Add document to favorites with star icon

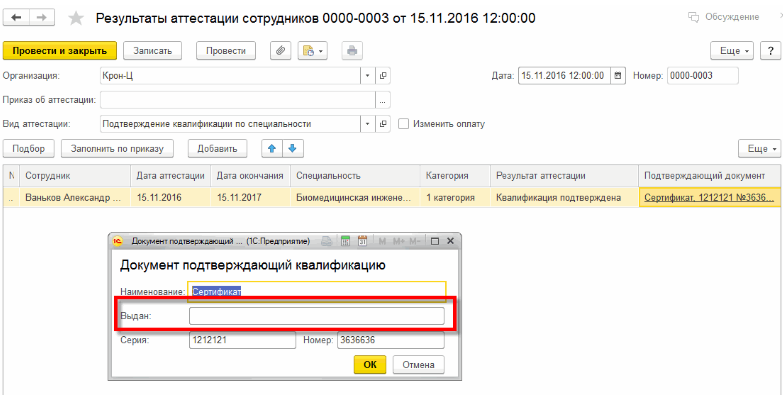coord(76,18)
